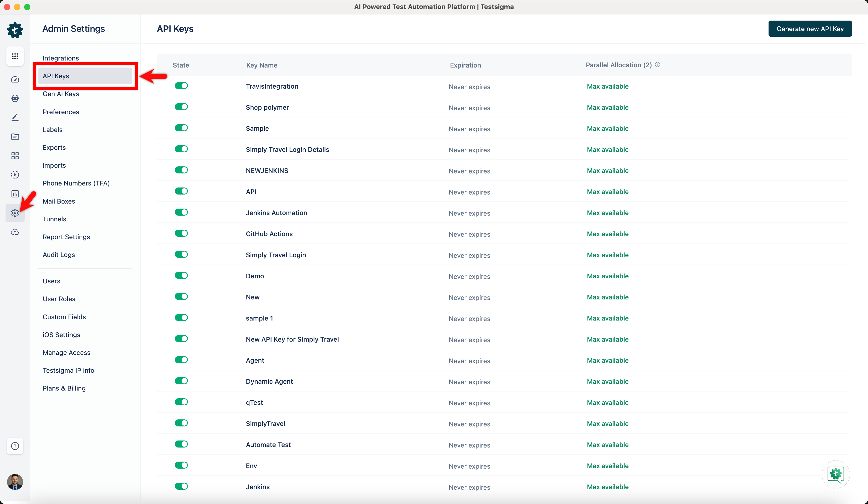
Task: Open the run results play icon
Action: click(15, 174)
